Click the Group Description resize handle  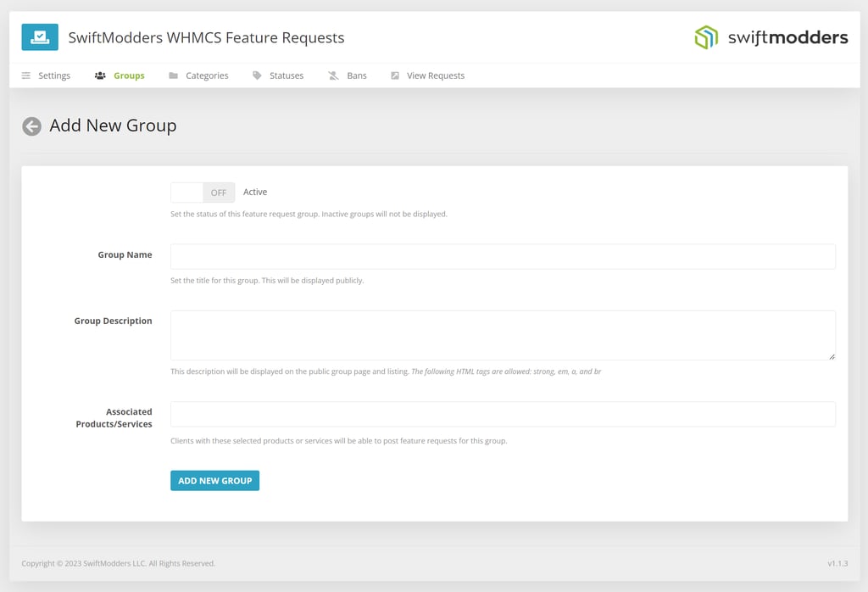(x=832, y=356)
